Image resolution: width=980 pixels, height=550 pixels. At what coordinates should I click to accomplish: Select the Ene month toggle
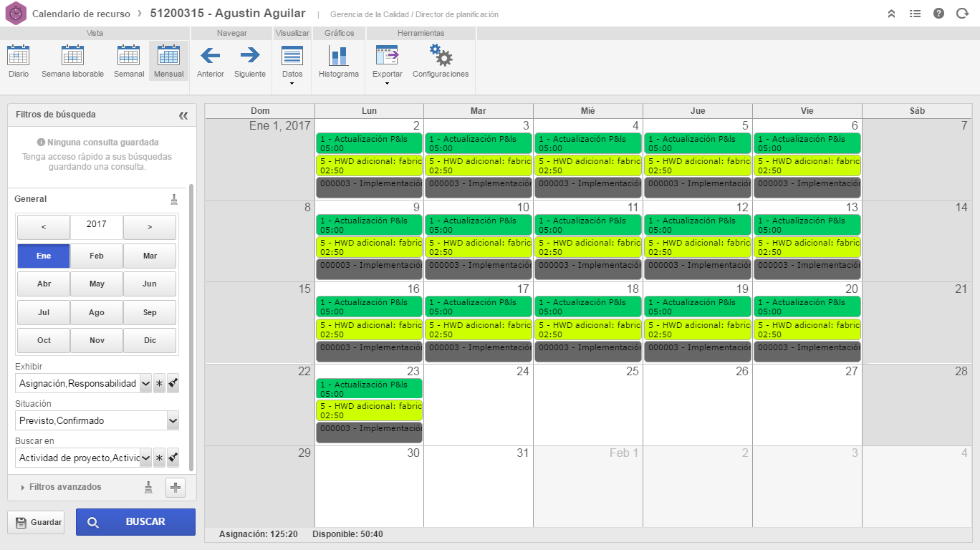43,256
